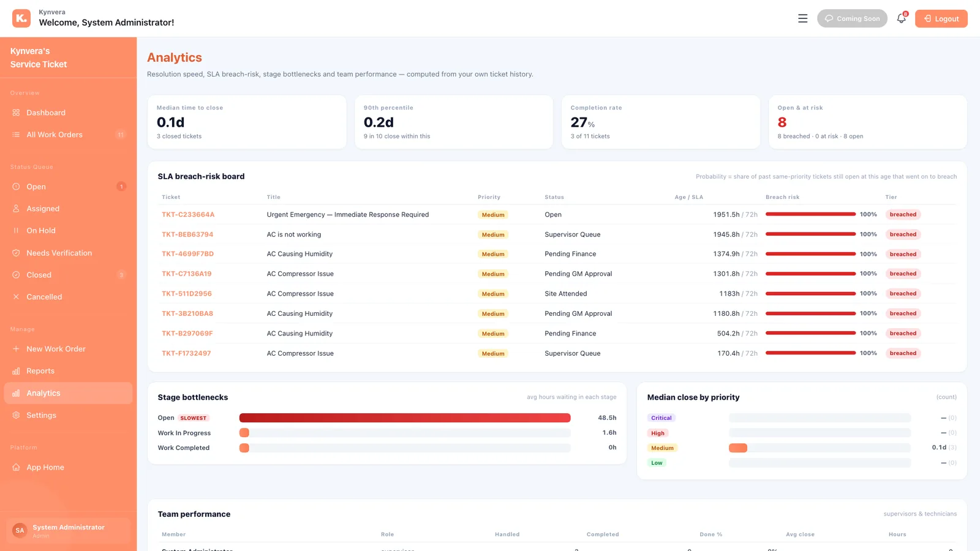Click the Low priority label
This screenshot has width=980, height=551.
[657, 463]
